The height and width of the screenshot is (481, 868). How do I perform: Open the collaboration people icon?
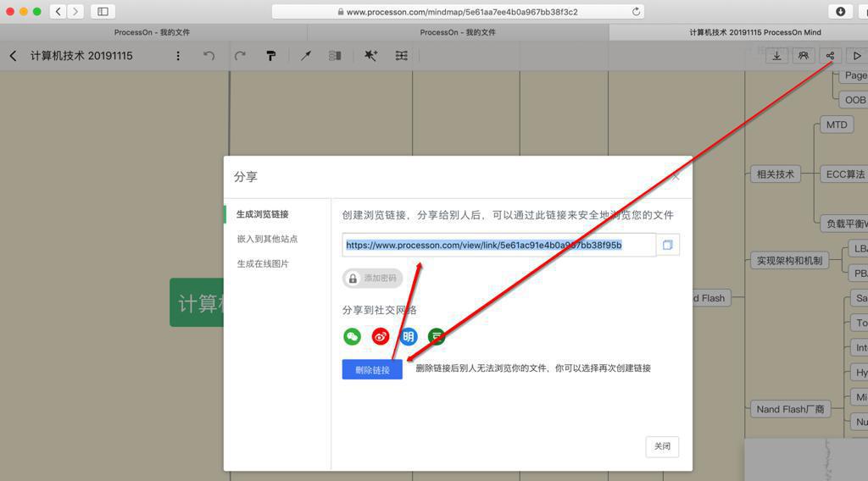(x=804, y=56)
